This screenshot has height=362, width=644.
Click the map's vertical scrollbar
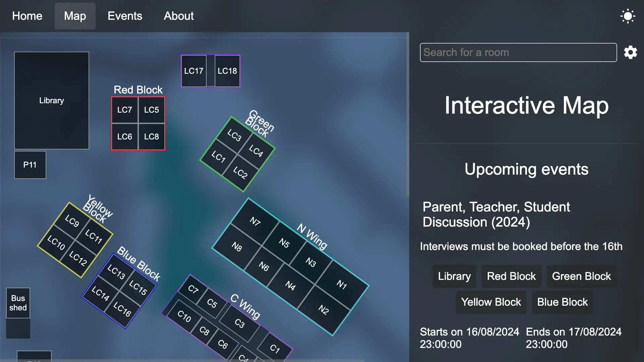(408, 114)
